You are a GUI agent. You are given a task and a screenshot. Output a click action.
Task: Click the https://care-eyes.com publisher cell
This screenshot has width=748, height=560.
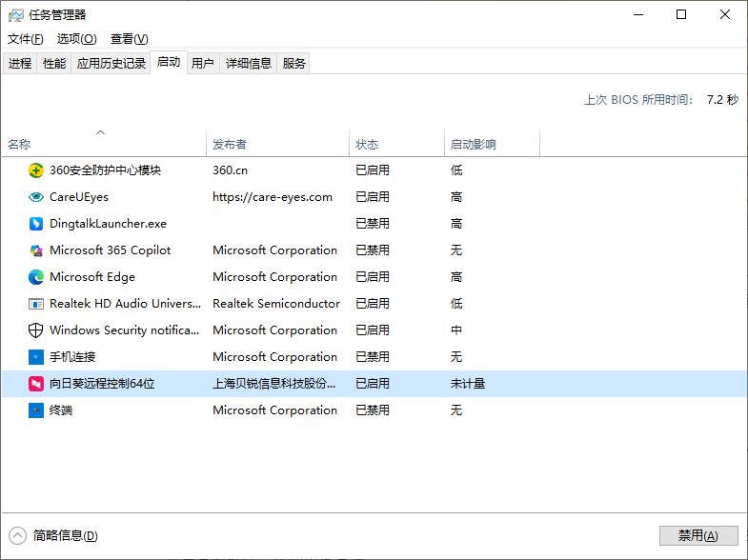click(273, 197)
